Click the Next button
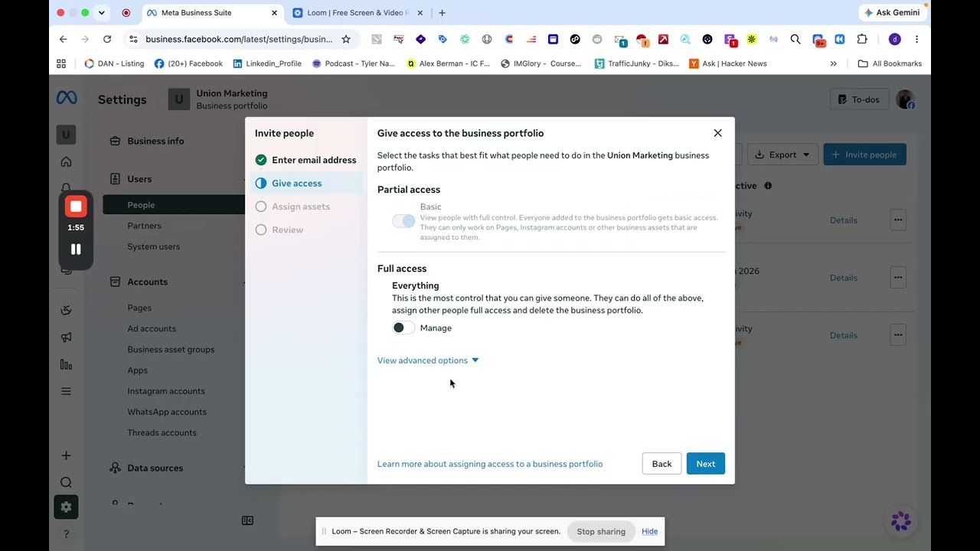 pos(705,464)
